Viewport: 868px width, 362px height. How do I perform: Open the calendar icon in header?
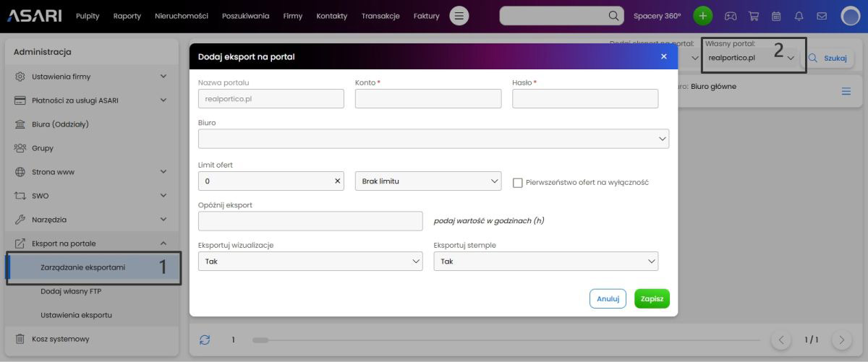click(776, 16)
